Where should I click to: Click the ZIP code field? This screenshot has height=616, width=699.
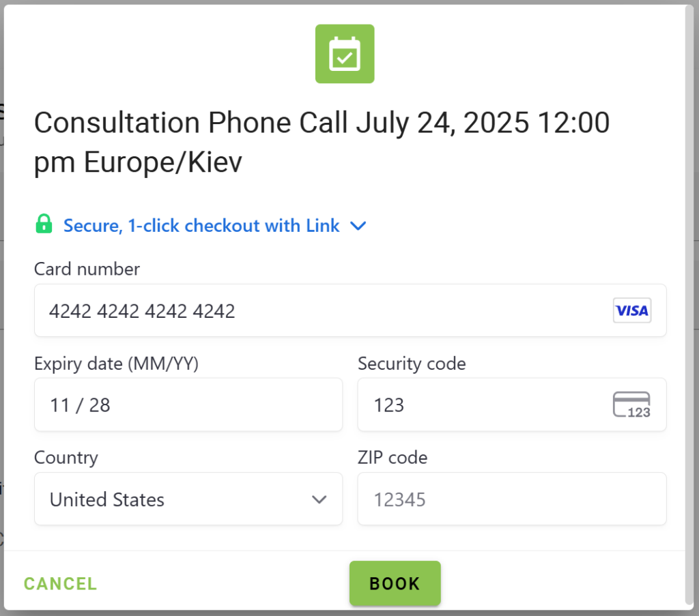pos(511,499)
